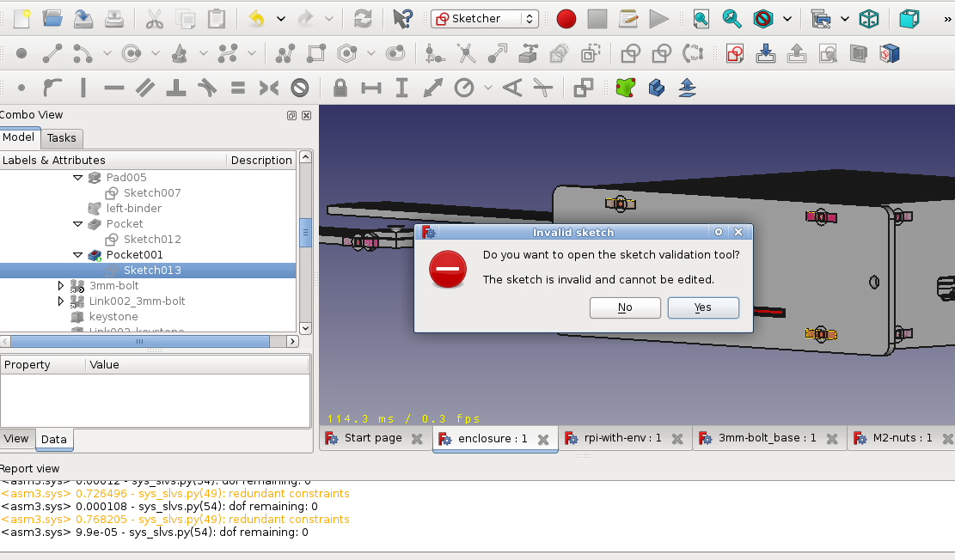This screenshot has height=560, width=955.
Task: Select the Create circle tool
Action: (x=132, y=53)
